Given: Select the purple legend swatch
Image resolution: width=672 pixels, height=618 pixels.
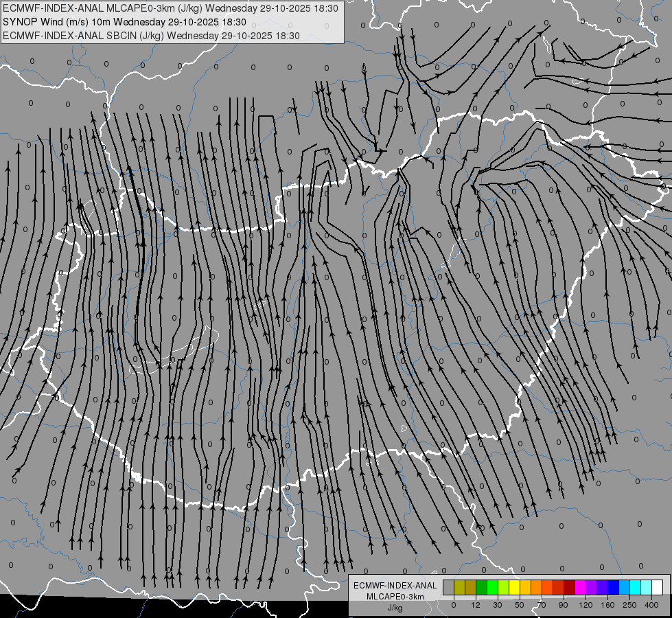Looking at the screenshot, I should (592, 587).
